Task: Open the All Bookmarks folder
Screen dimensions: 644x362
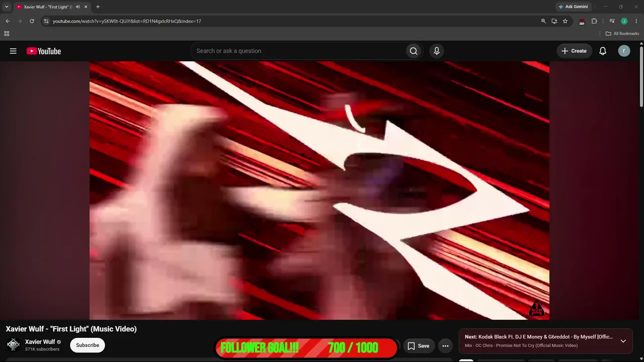Action: click(x=622, y=34)
